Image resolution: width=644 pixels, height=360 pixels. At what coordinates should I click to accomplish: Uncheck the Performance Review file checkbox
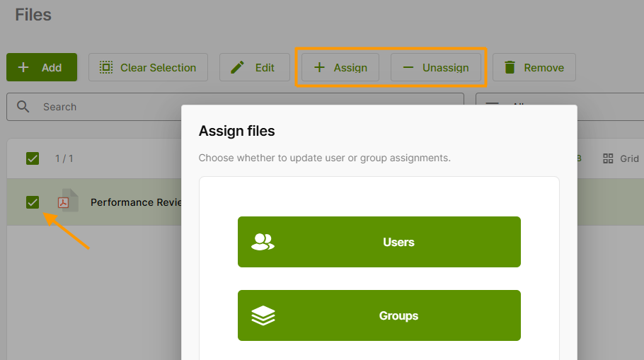coord(33,202)
